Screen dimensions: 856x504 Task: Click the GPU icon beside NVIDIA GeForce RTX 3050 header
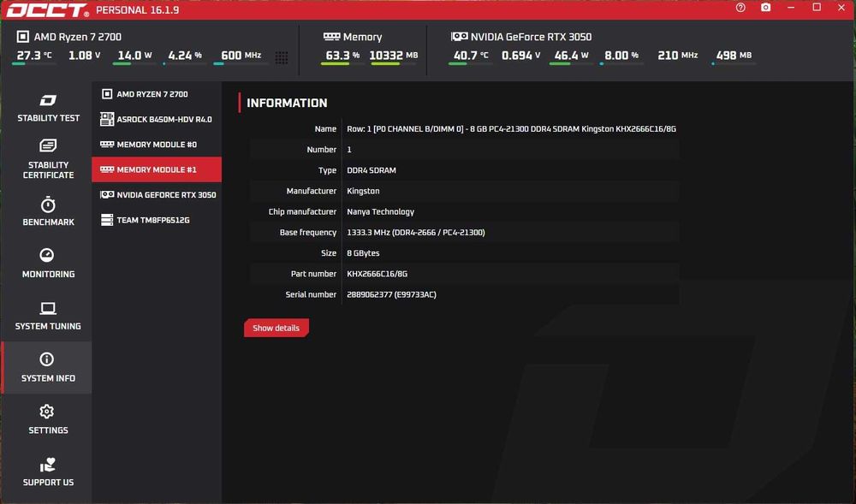tap(459, 37)
